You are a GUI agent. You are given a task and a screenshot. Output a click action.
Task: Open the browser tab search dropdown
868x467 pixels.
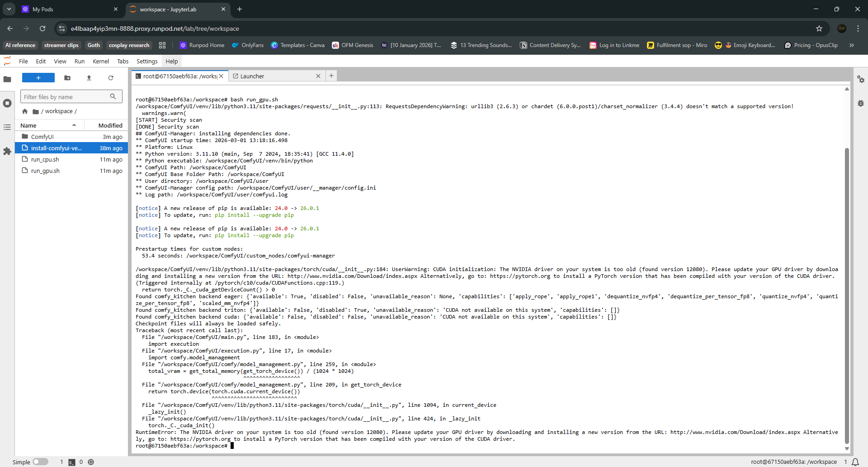(9, 9)
